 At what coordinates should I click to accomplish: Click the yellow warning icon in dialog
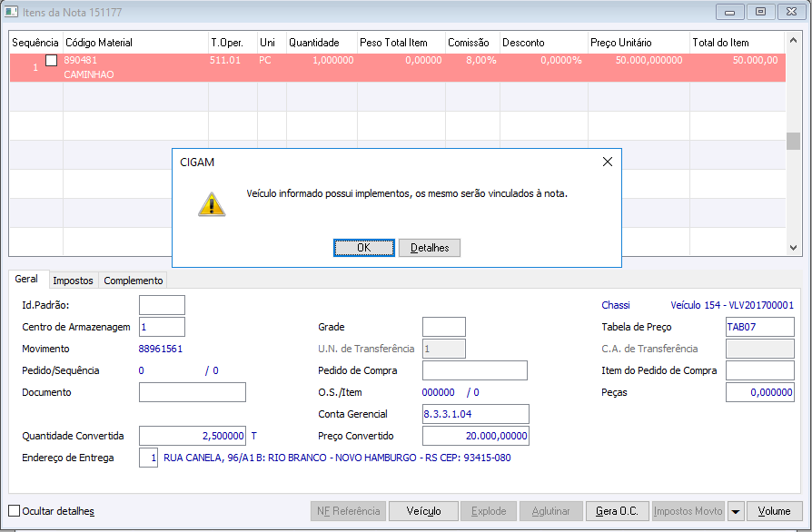pos(212,204)
